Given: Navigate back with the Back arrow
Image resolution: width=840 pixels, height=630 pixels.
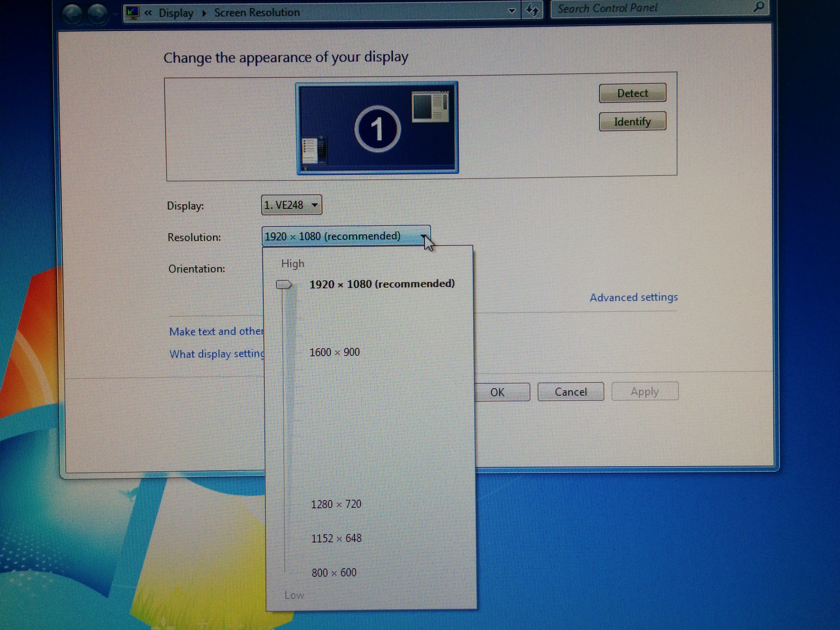Looking at the screenshot, I should tap(72, 14).
